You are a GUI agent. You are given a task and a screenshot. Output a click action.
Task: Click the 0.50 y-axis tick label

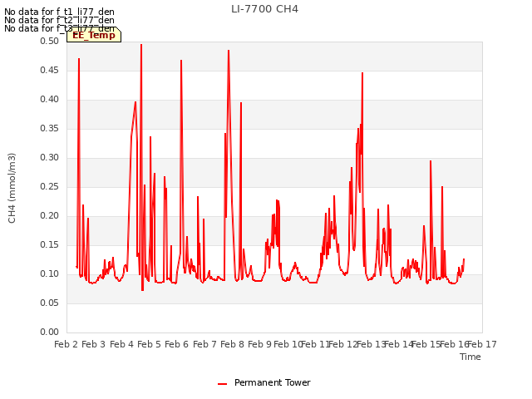click(x=49, y=41)
